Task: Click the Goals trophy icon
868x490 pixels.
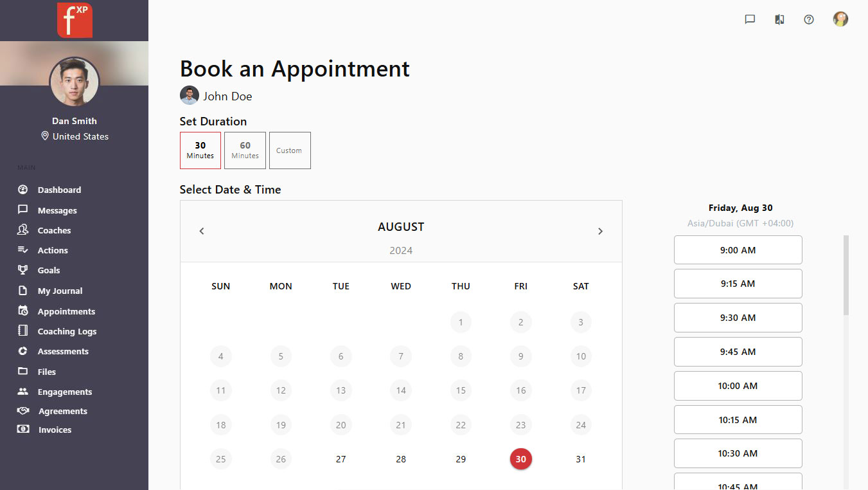Action: (23, 270)
